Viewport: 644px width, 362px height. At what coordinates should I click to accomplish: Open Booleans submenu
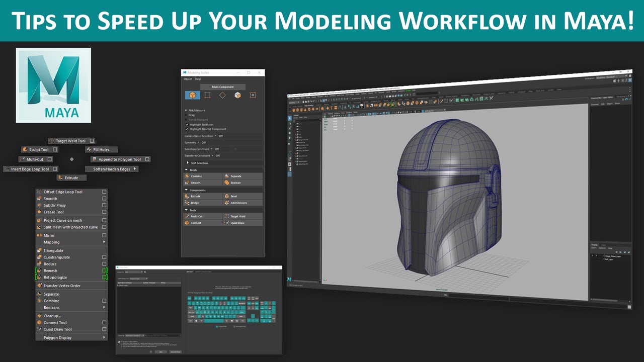(71, 307)
